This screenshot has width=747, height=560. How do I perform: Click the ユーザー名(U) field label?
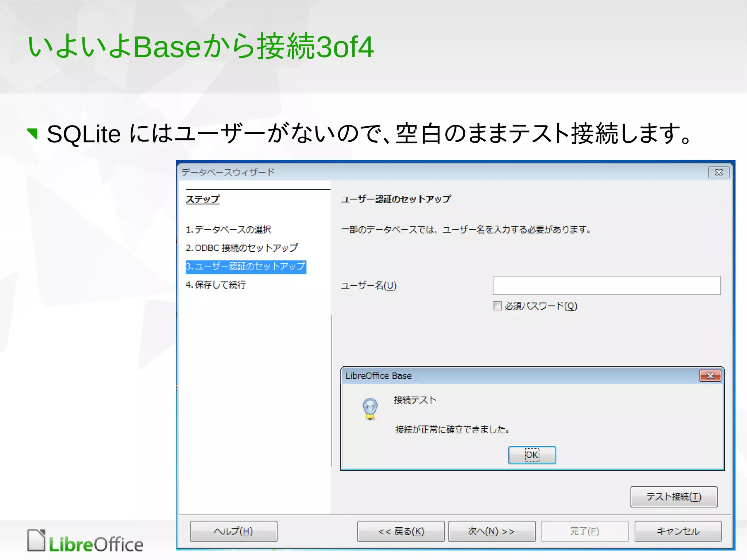pyautogui.click(x=369, y=285)
